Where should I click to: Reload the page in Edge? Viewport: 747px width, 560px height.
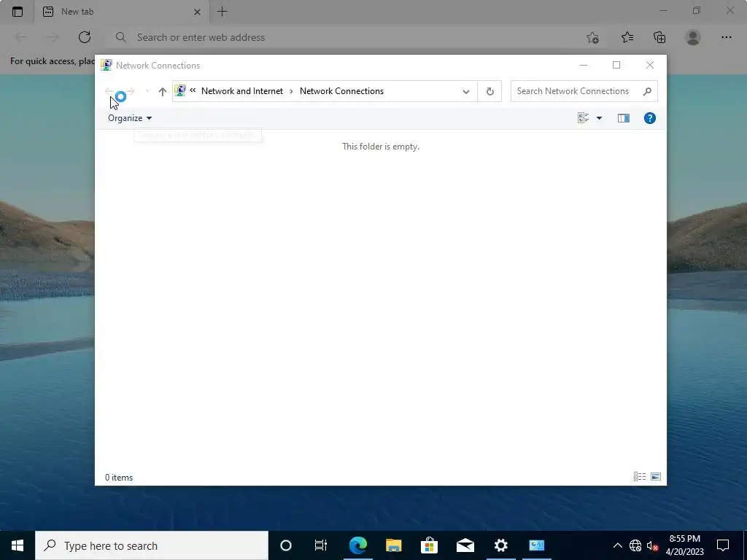coord(85,37)
